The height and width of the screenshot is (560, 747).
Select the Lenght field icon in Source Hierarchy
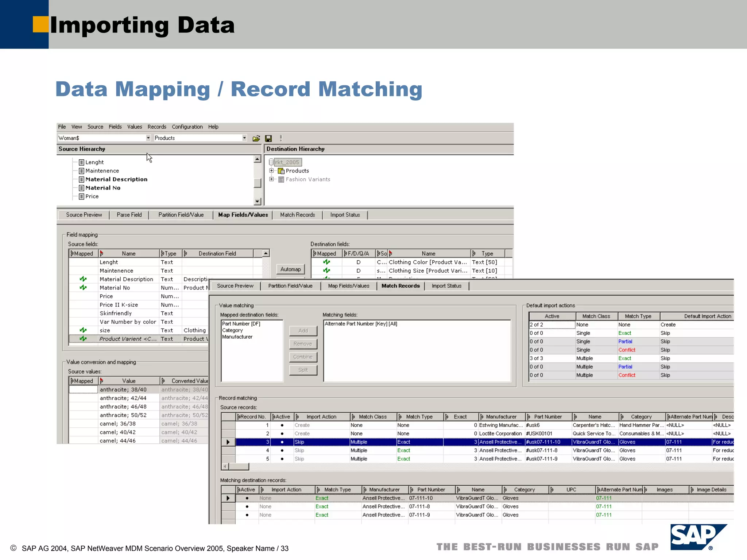coord(82,162)
